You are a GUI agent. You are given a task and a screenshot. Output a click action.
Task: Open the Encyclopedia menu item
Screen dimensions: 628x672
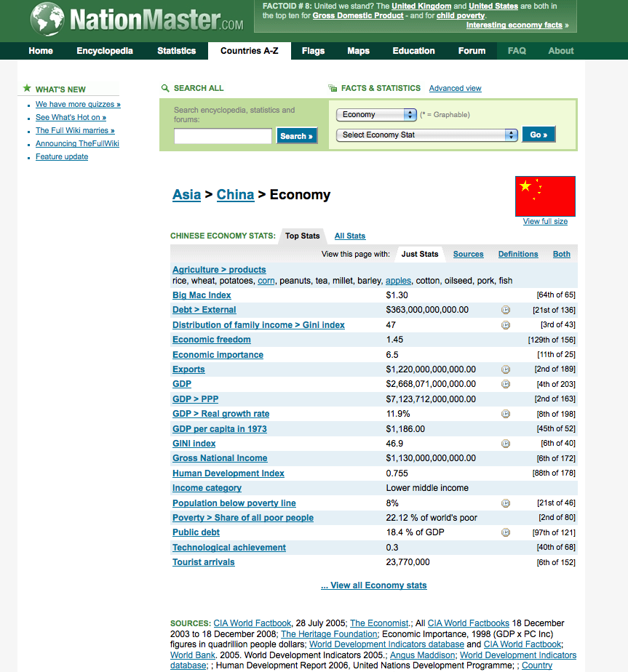[x=105, y=51]
